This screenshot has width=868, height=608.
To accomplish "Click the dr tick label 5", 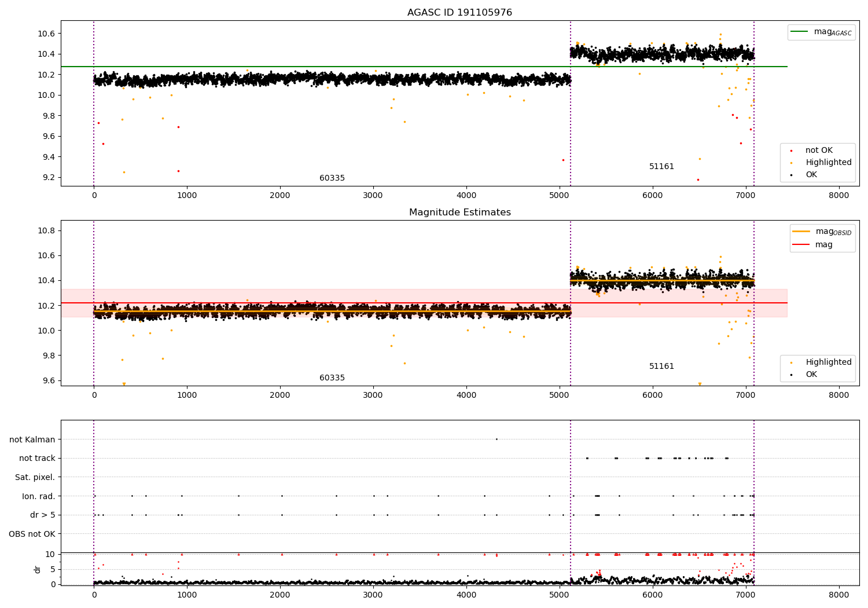I will click(53, 570).
